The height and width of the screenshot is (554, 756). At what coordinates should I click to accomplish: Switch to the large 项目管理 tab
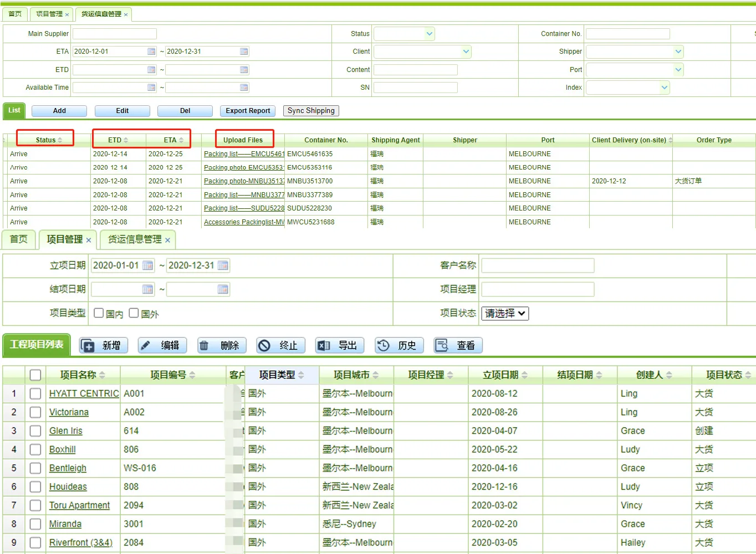pos(65,239)
